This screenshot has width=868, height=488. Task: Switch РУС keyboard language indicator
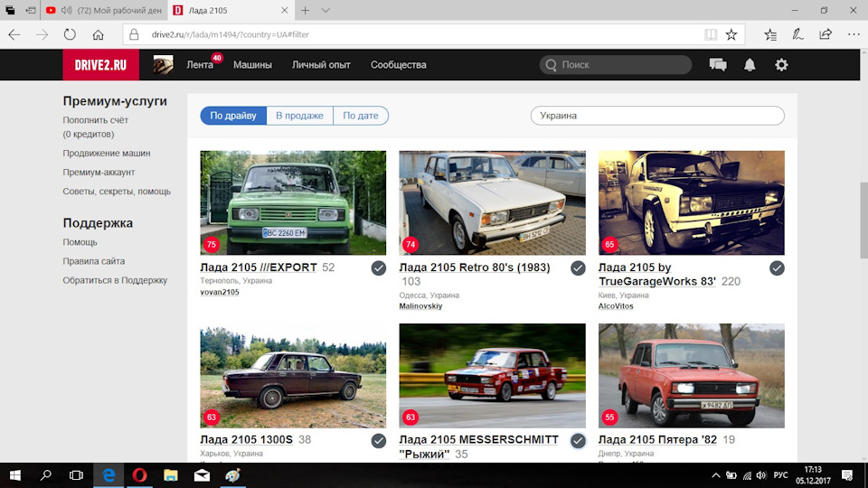[x=780, y=475]
